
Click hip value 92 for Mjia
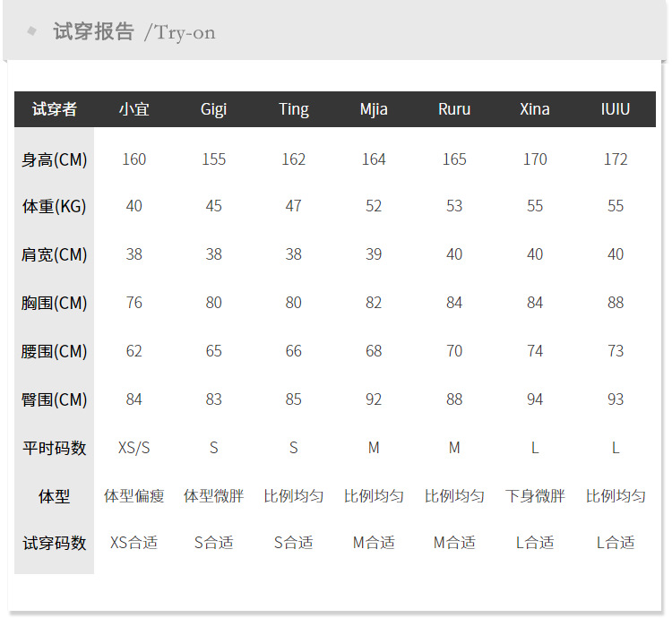[374, 399]
